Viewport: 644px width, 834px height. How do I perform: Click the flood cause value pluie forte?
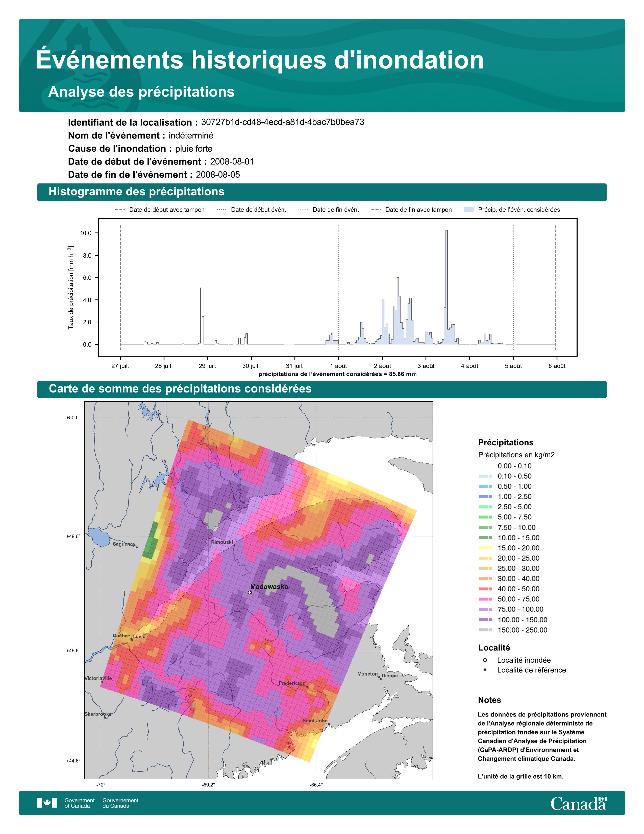pyautogui.click(x=194, y=149)
